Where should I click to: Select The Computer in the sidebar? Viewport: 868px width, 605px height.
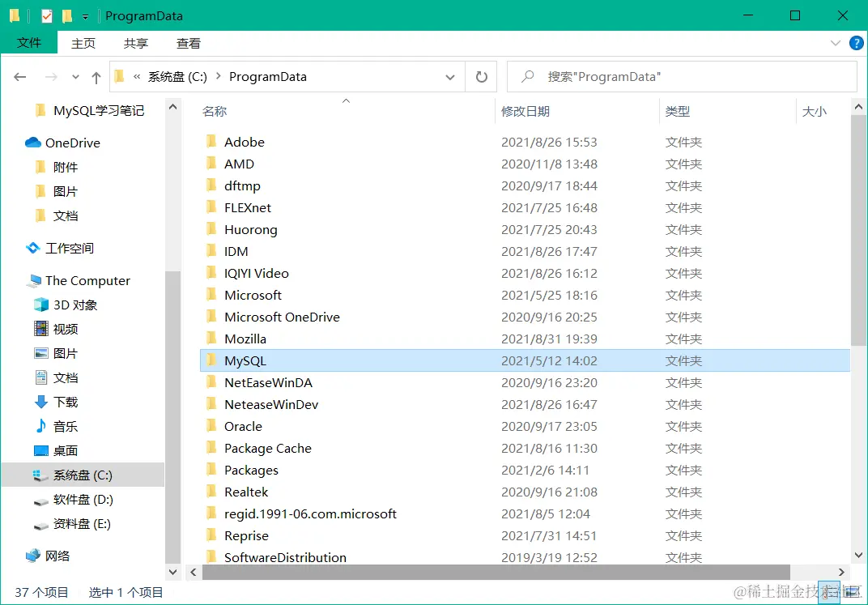coord(87,281)
